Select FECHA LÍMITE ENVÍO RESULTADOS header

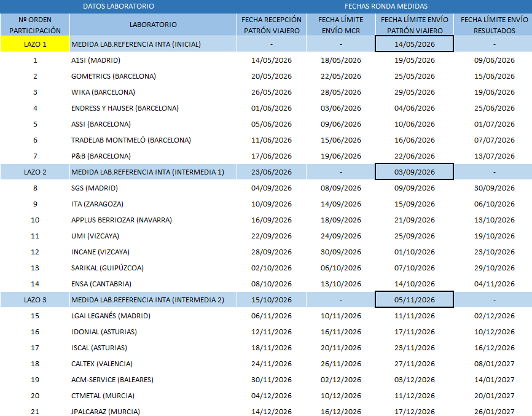tap(494, 25)
